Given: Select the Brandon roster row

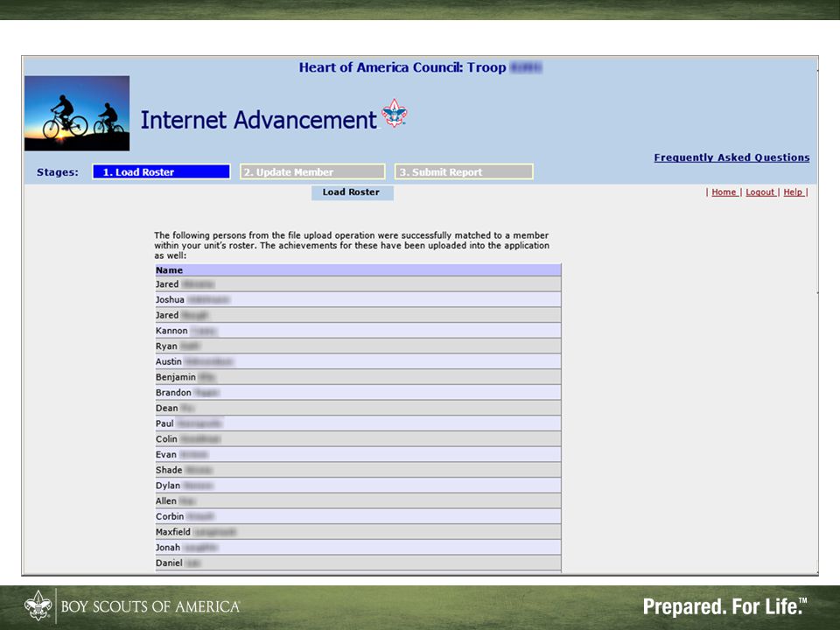Looking at the screenshot, I should [358, 393].
